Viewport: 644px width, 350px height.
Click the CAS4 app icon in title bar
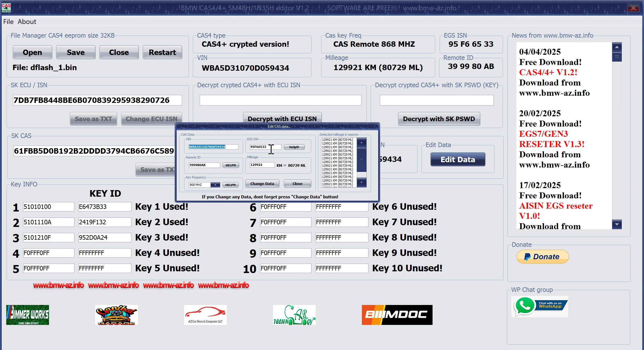pos(6,8)
